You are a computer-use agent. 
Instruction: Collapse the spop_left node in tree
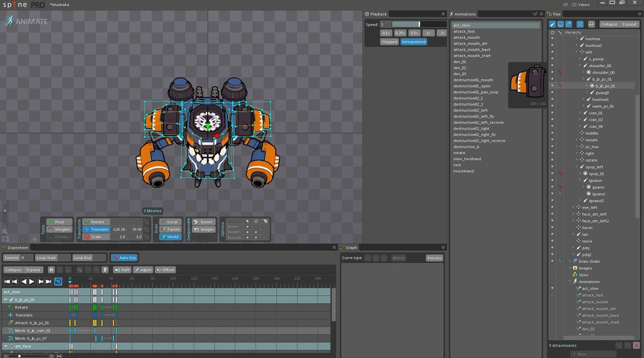click(576, 167)
